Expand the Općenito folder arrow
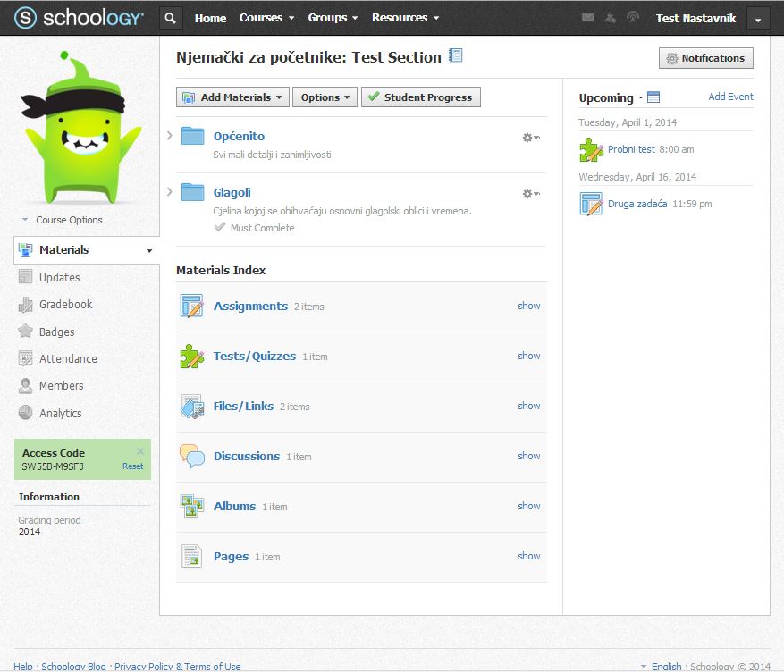This screenshot has height=672, width=784. coord(170,136)
